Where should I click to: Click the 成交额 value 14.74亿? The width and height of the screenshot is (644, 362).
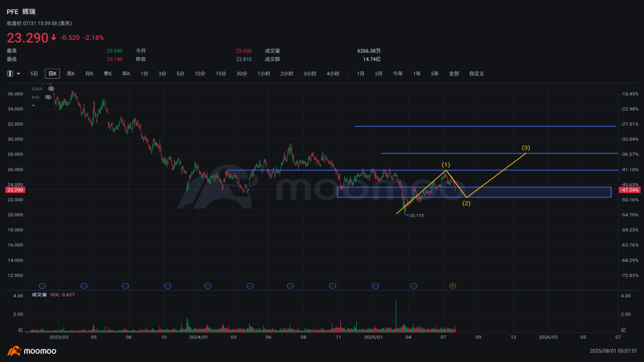pyautogui.click(x=372, y=60)
